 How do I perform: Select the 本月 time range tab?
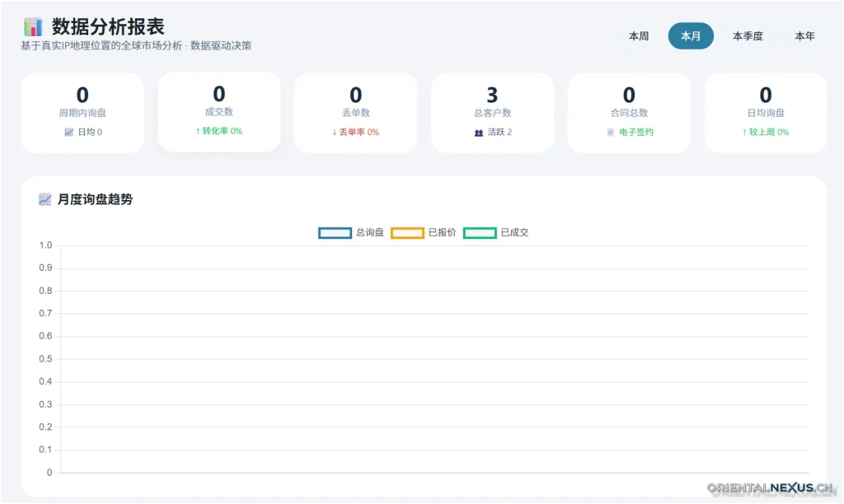[691, 36]
